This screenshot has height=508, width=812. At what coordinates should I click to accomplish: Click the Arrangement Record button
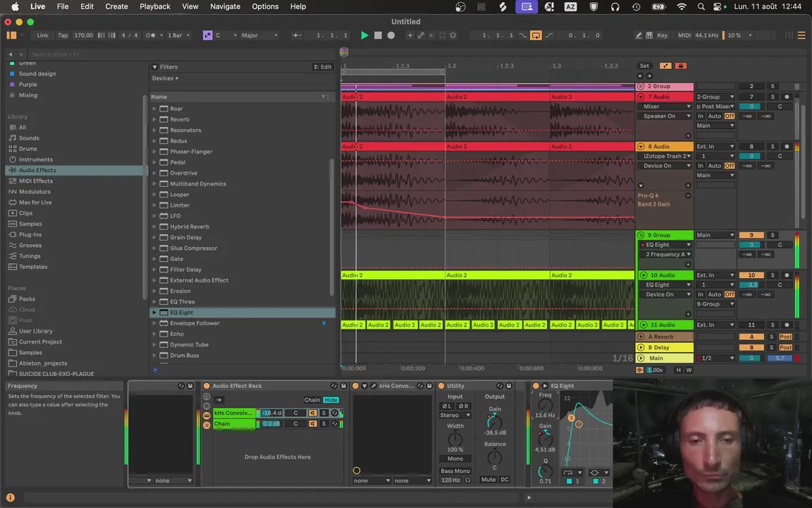pyautogui.click(x=391, y=35)
